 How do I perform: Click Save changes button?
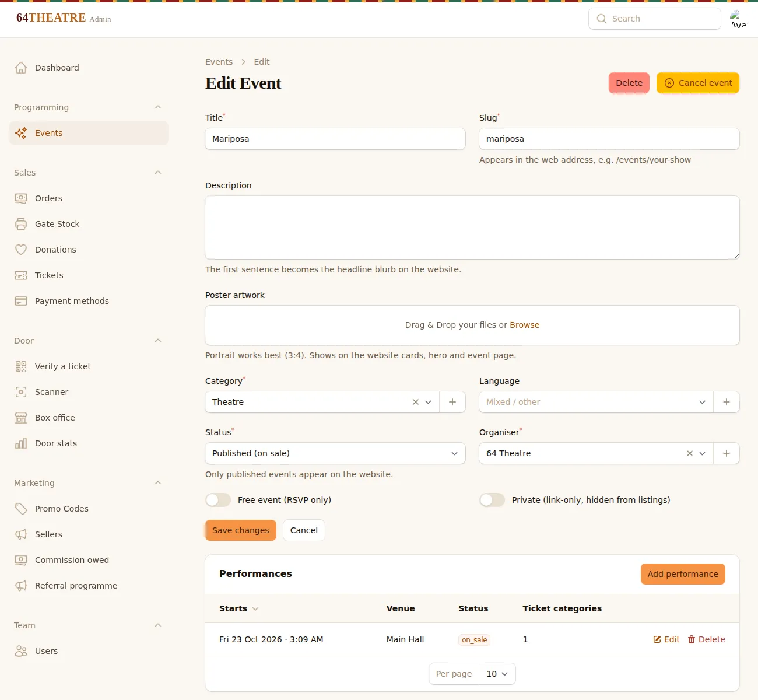[x=241, y=530]
